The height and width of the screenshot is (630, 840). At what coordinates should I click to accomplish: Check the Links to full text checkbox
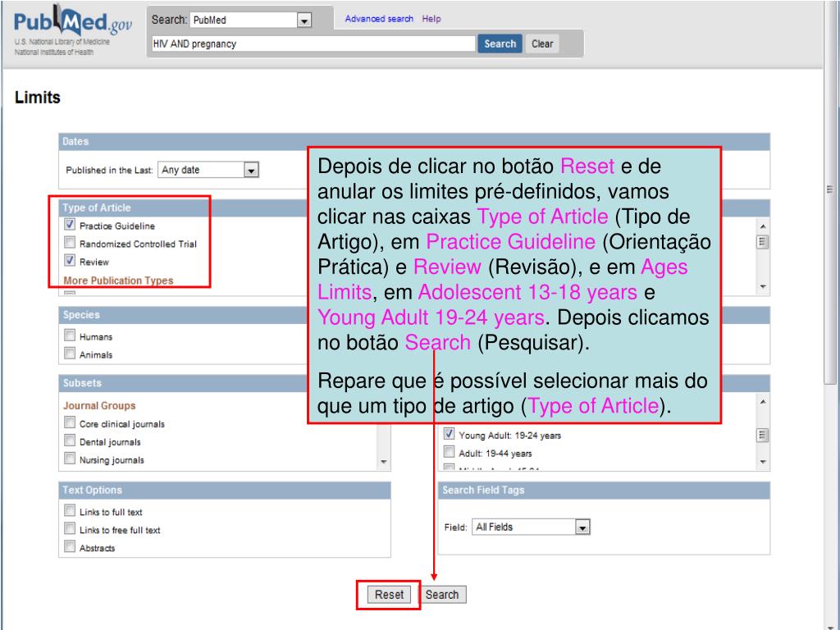[x=70, y=510]
